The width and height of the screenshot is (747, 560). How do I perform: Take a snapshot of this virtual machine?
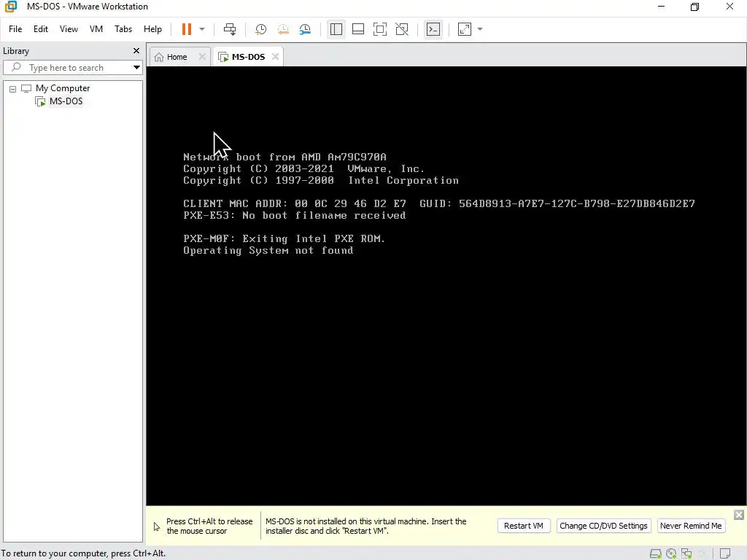pyautogui.click(x=260, y=29)
